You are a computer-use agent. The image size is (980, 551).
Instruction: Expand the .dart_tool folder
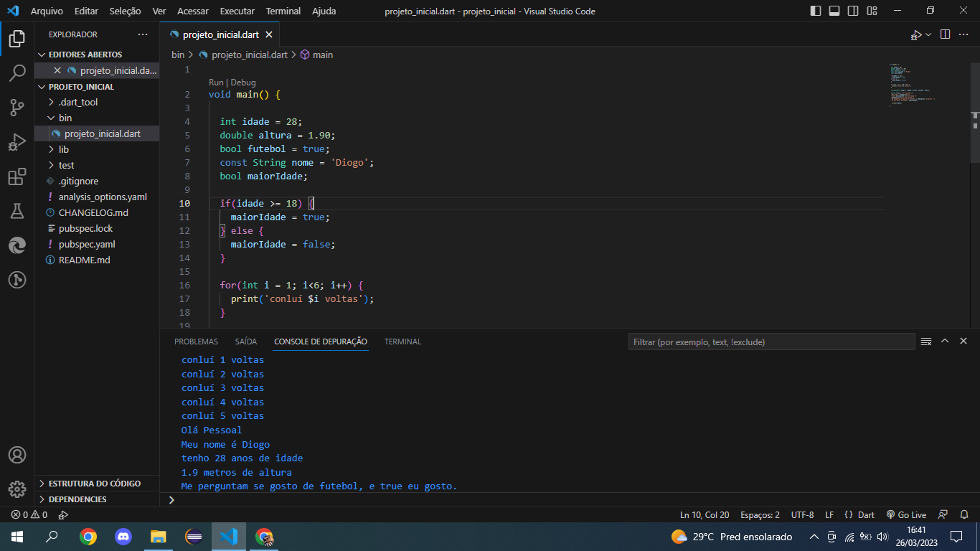97,102
